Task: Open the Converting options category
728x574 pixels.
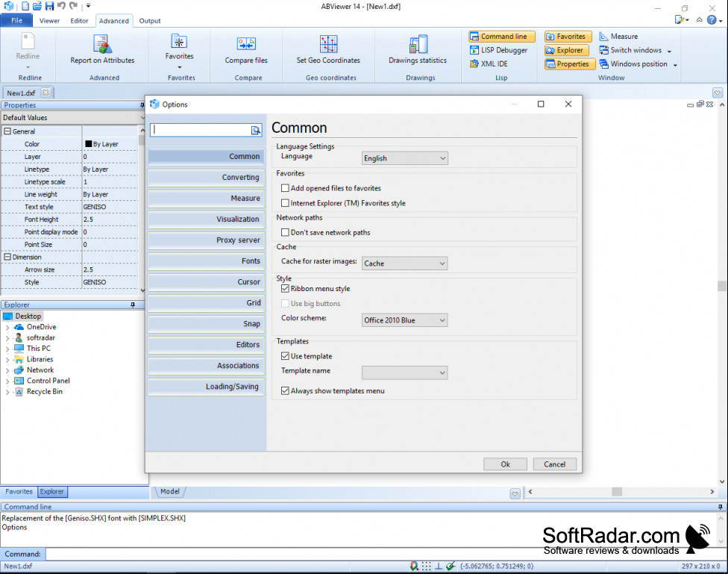Action: point(206,178)
